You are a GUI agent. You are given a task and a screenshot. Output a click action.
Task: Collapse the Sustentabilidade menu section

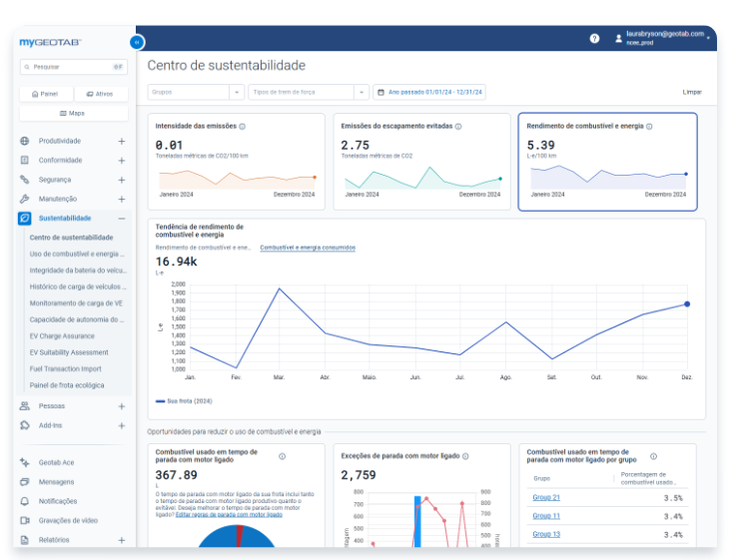(122, 218)
